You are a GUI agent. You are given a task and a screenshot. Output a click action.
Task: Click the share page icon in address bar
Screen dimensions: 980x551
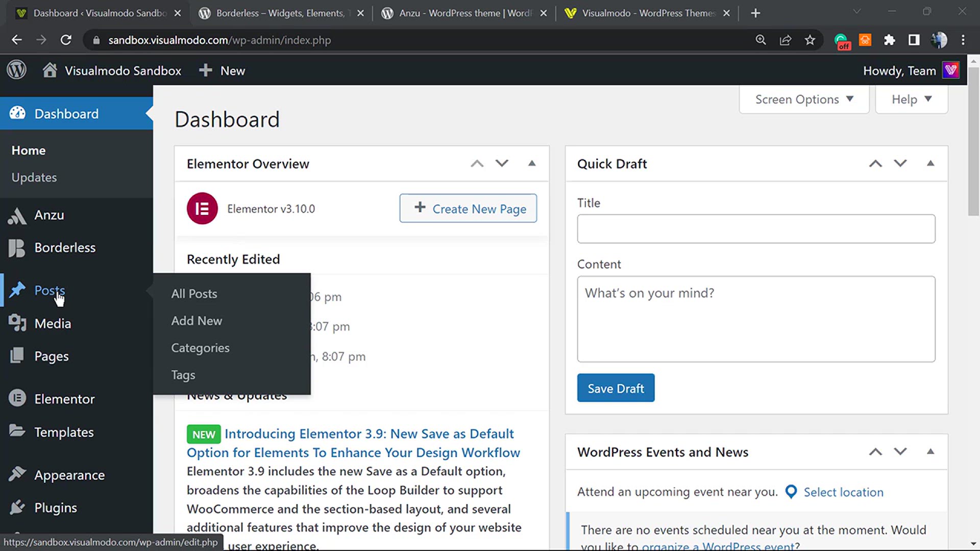point(785,40)
